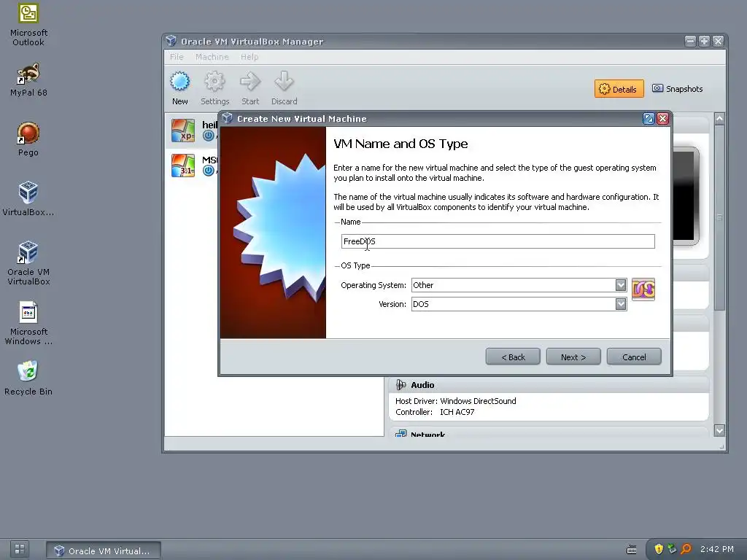This screenshot has width=747, height=560.
Task: Click the 'VM Name and OS Type' heading
Action: click(400, 144)
